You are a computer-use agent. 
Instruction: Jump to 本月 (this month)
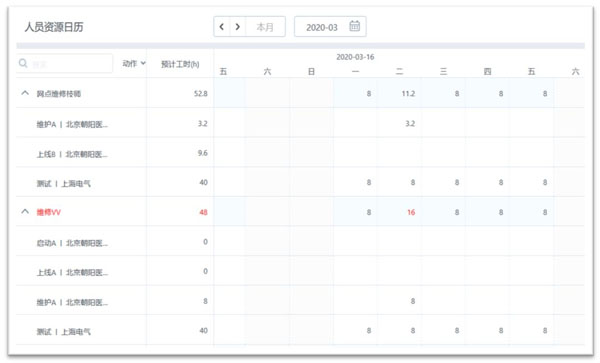coord(265,27)
